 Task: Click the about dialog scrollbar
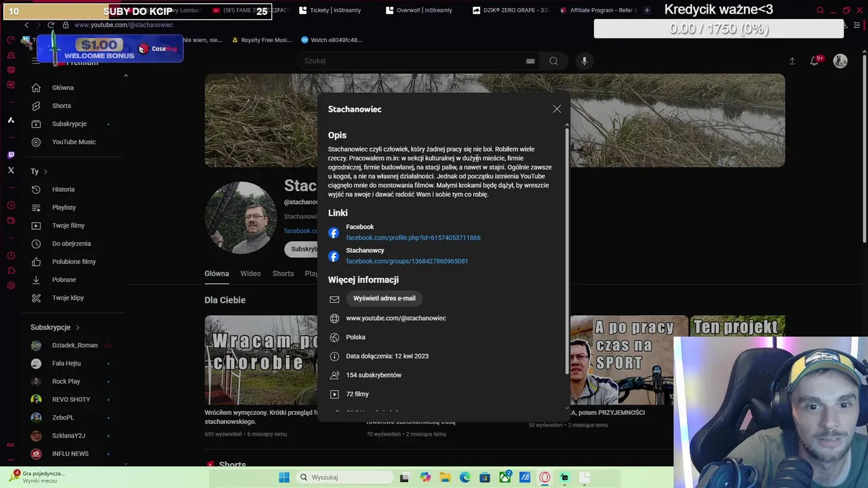coord(567,251)
